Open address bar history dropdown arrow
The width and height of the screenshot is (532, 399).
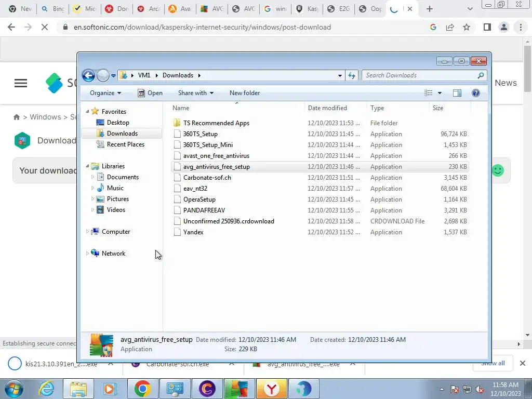pyautogui.click(x=340, y=76)
